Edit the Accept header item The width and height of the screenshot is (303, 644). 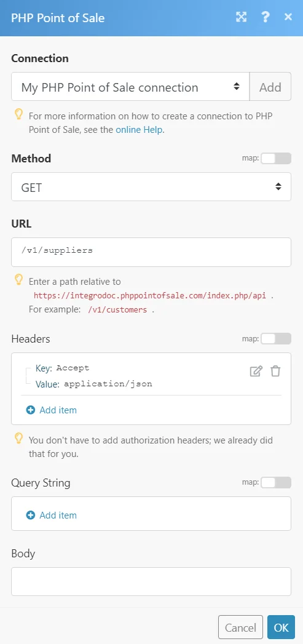[256, 372]
